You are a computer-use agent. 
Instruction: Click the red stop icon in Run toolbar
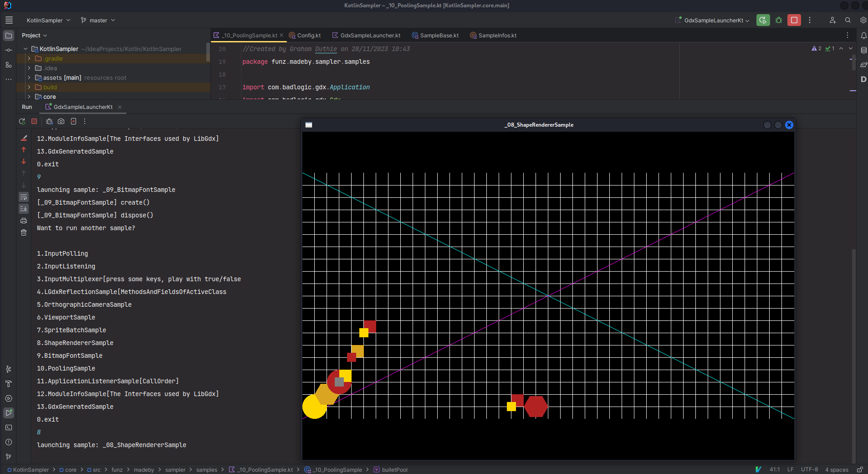(x=34, y=121)
